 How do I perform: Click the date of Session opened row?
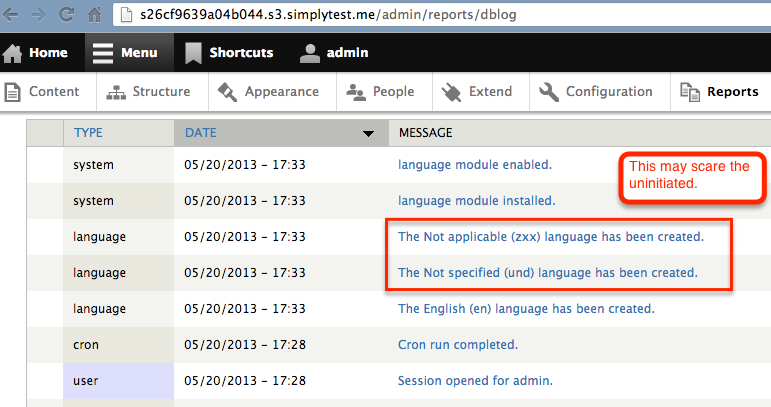(245, 380)
